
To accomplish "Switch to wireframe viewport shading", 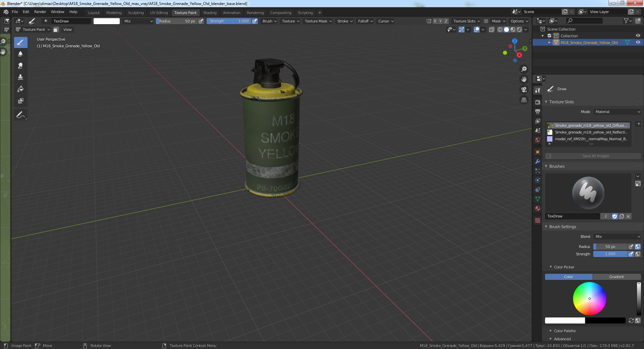I will point(500,30).
